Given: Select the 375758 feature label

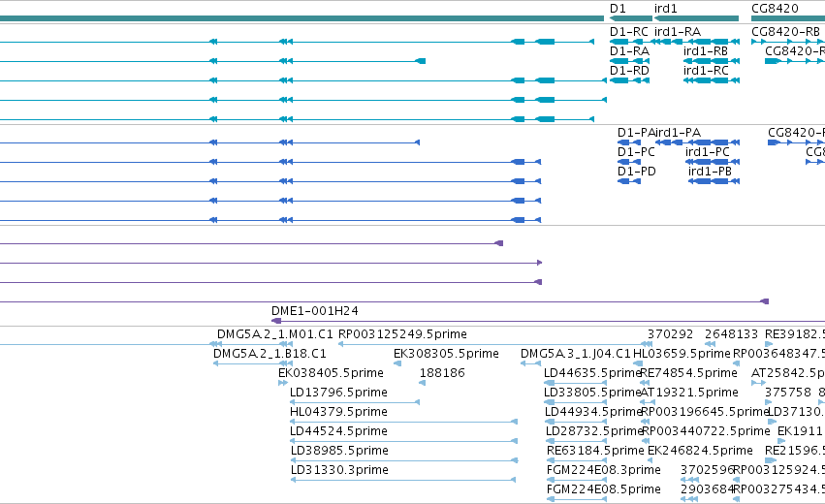Looking at the screenshot, I should pyautogui.click(x=788, y=393).
